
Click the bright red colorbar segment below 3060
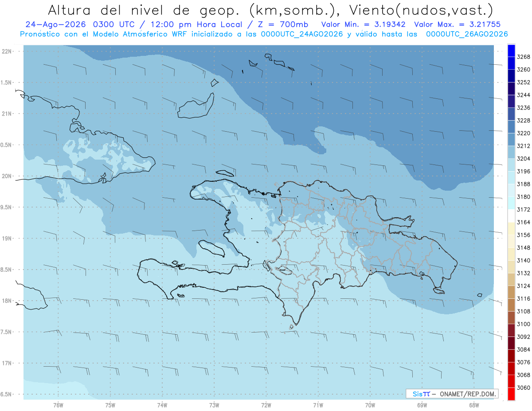511,394
